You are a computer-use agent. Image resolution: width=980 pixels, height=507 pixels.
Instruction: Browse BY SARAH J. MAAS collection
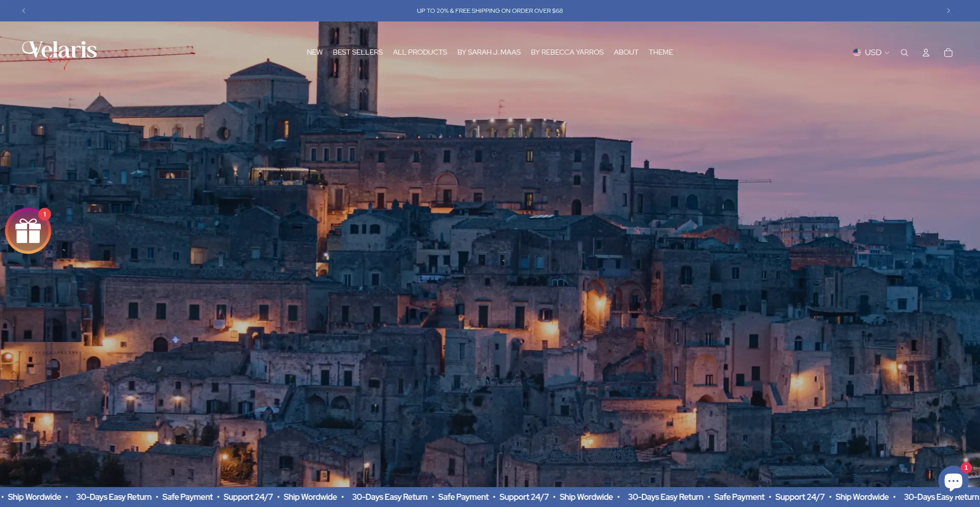[488, 52]
